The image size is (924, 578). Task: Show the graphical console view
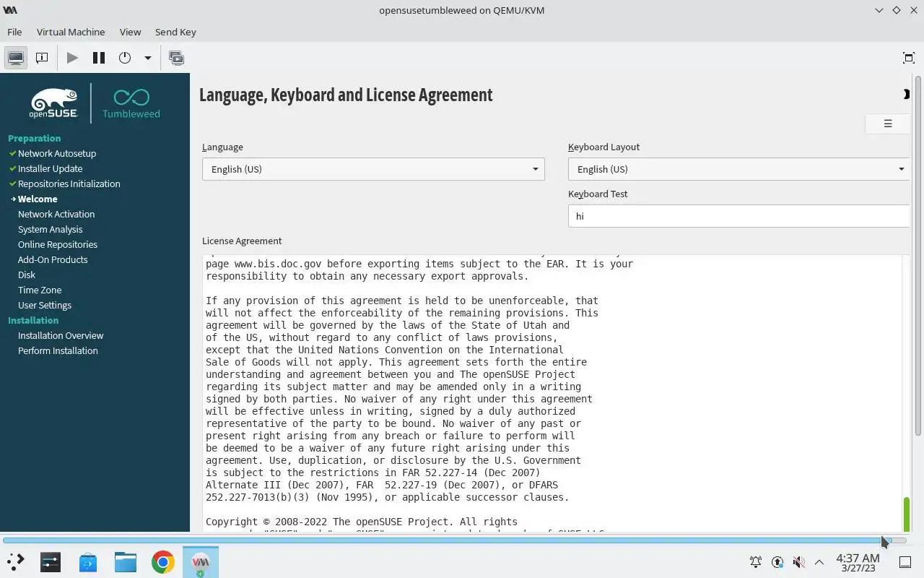(x=16, y=58)
